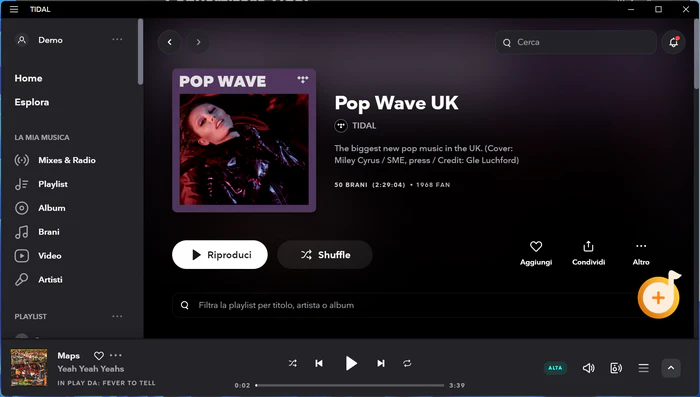This screenshot has width=700, height=397.
Task: Open Brani in the sidebar
Action: pyautogui.click(x=37, y=232)
